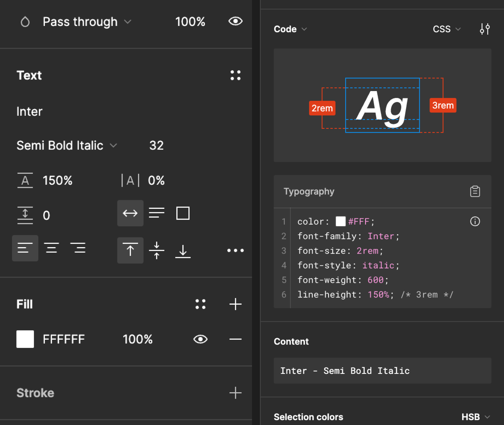The height and width of the screenshot is (425, 504).
Task: Remove the FFFFFF fill
Action: 235,339
